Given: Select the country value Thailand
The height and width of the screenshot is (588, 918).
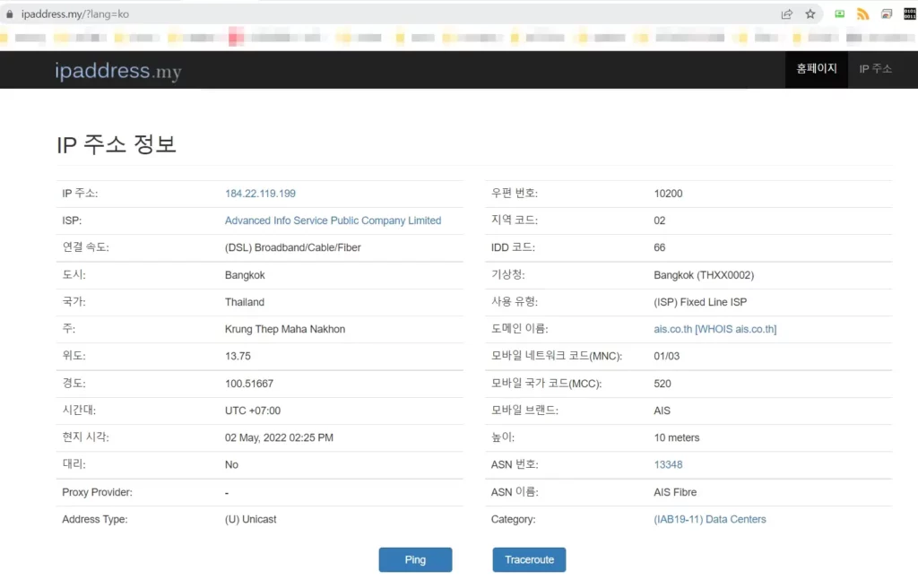Looking at the screenshot, I should [x=244, y=302].
